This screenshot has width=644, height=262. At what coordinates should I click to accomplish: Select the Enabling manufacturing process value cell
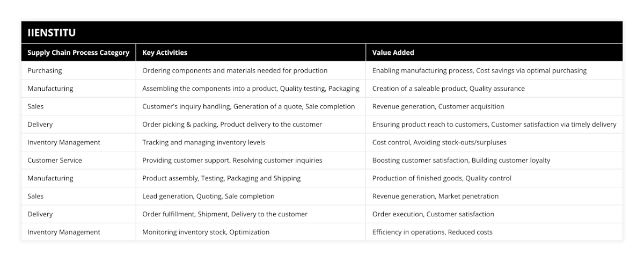479,70
